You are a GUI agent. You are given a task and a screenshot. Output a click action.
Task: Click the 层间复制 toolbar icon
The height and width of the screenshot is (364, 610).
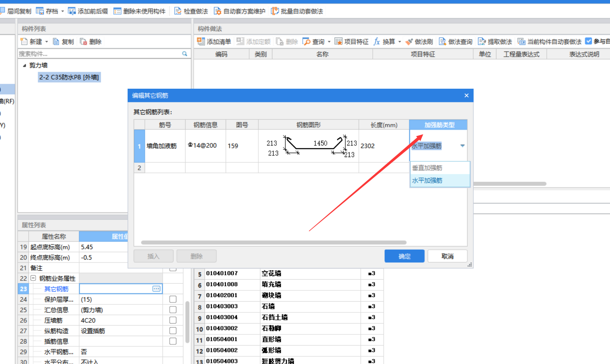click(x=2, y=11)
